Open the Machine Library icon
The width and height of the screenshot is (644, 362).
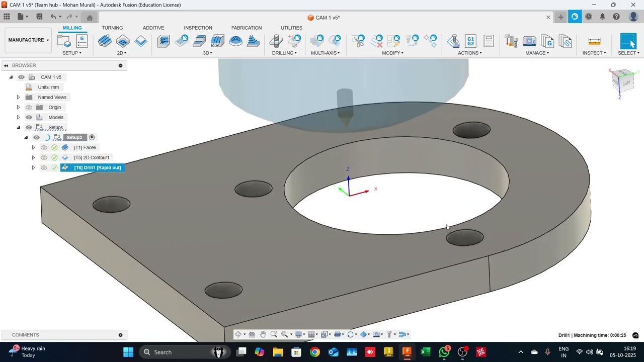pos(529,41)
